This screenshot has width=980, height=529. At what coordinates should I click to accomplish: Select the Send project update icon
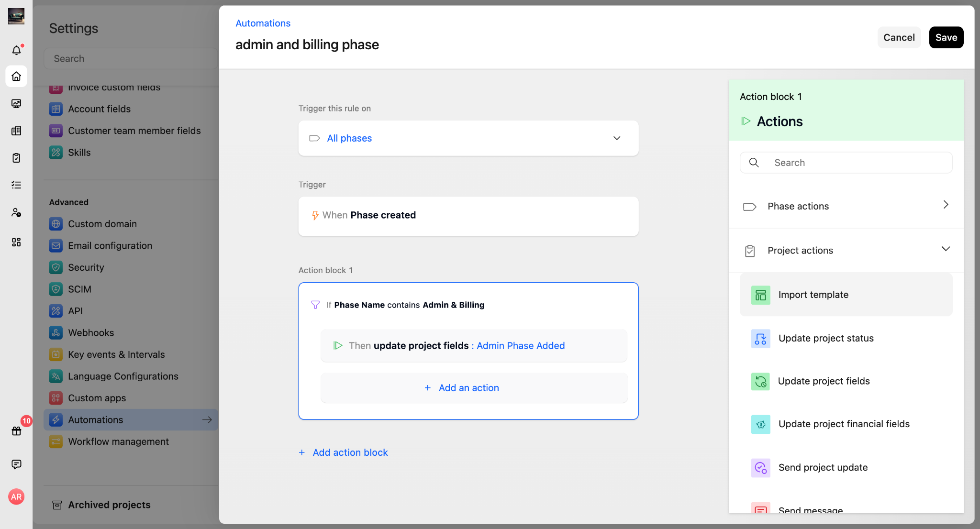(x=760, y=468)
